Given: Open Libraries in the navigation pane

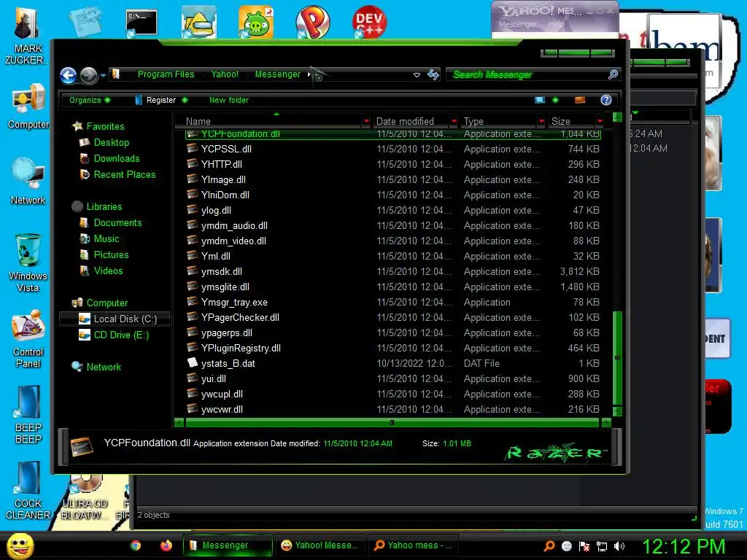Looking at the screenshot, I should click(104, 206).
